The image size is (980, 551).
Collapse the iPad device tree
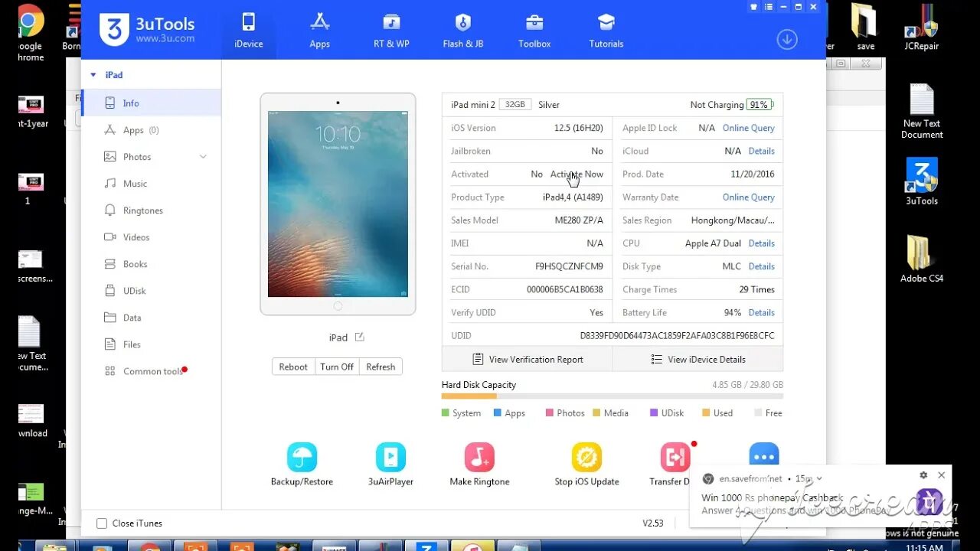93,75
